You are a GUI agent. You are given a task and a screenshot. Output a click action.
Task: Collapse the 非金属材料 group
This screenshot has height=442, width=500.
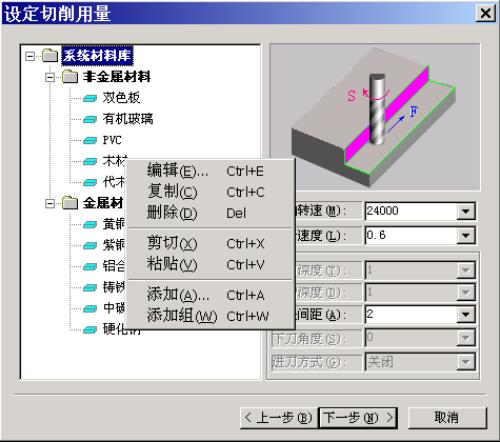click(50, 78)
